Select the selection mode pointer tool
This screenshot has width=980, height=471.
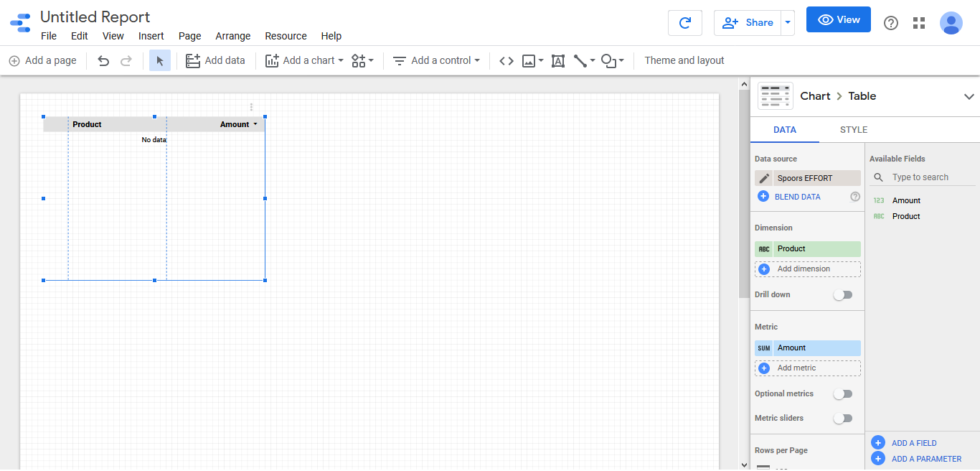pos(159,61)
